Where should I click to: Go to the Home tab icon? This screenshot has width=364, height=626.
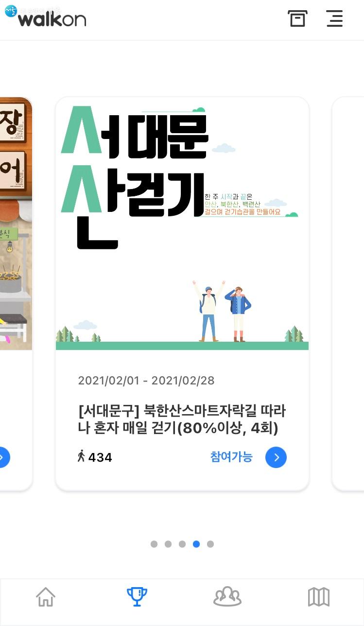(x=46, y=597)
